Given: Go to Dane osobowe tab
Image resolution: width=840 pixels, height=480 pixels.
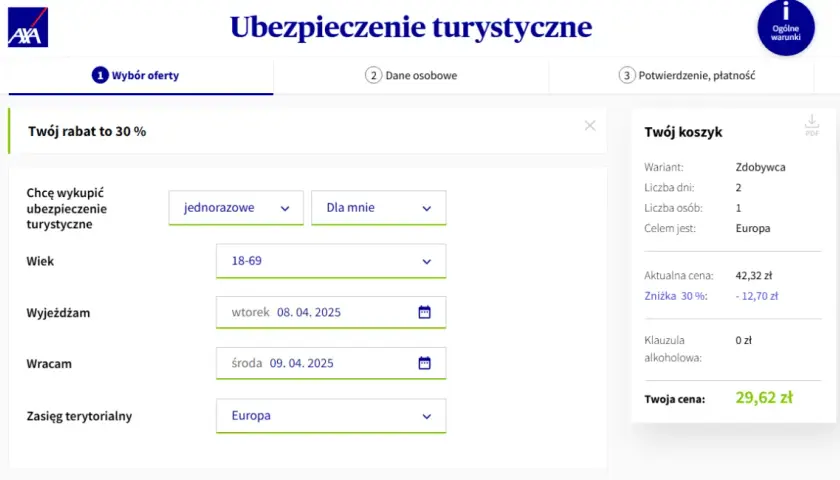Looking at the screenshot, I should pyautogui.click(x=411, y=76).
